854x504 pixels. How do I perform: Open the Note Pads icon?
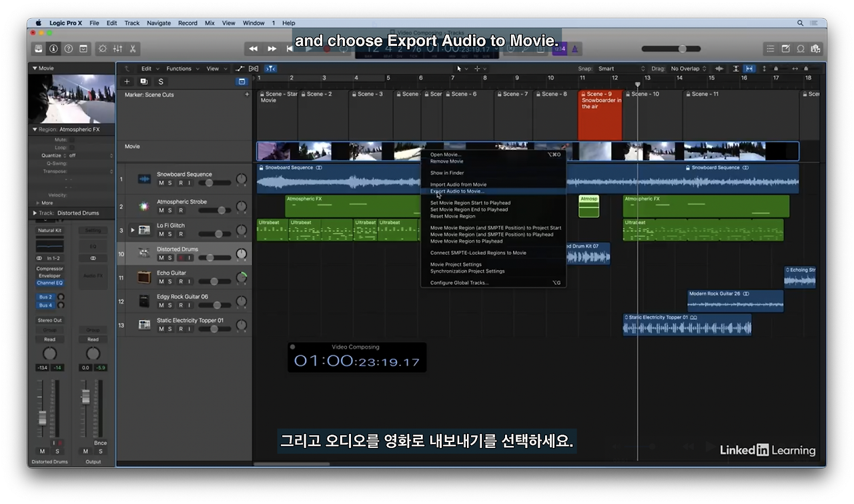[785, 49]
